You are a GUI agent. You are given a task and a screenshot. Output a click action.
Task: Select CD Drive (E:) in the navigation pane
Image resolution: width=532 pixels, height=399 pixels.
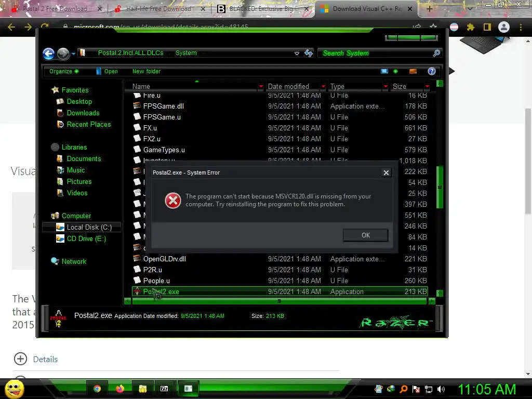[86, 239]
